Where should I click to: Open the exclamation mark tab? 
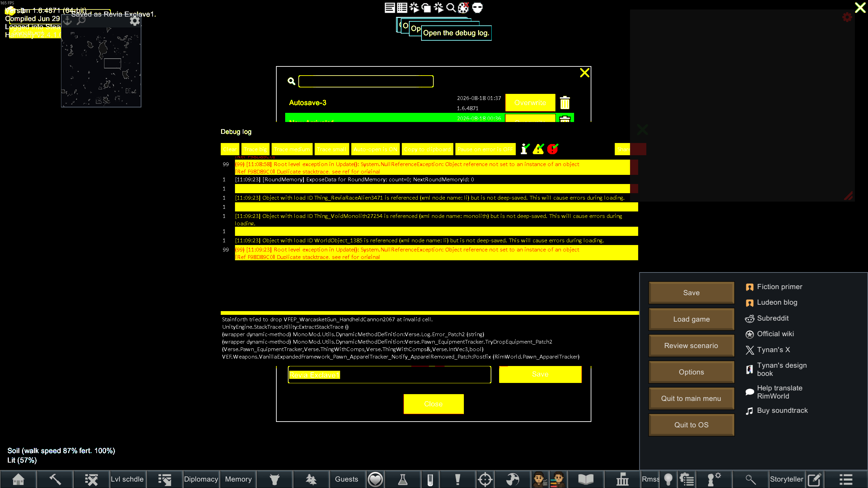[457, 479]
